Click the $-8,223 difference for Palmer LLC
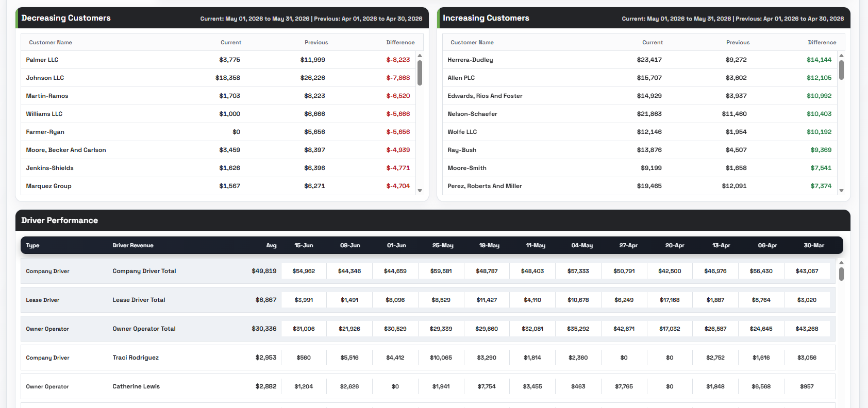868x408 pixels. [398, 60]
